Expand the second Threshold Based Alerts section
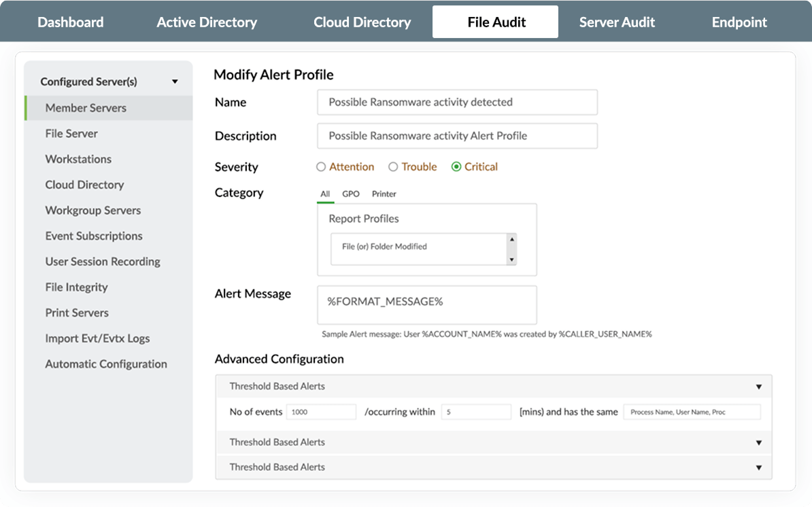The width and height of the screenshot is (812, 507). [x=758, y=442]
